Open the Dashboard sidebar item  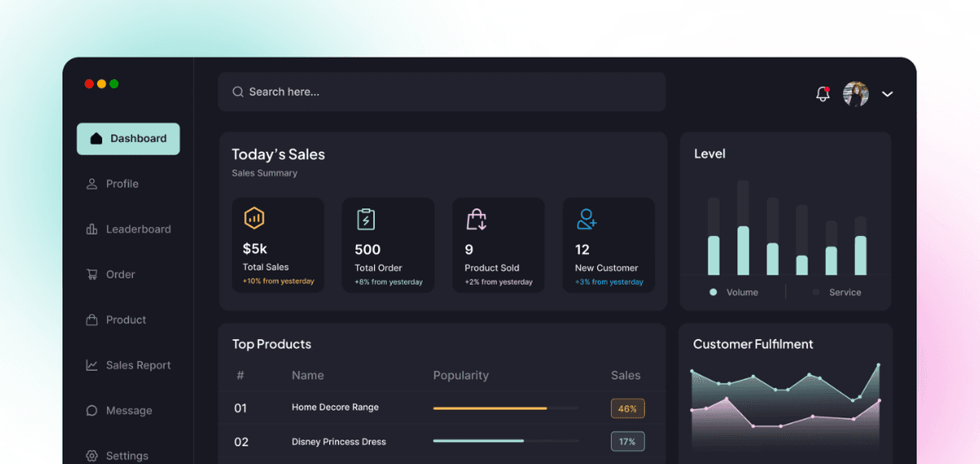coord(128,139)
